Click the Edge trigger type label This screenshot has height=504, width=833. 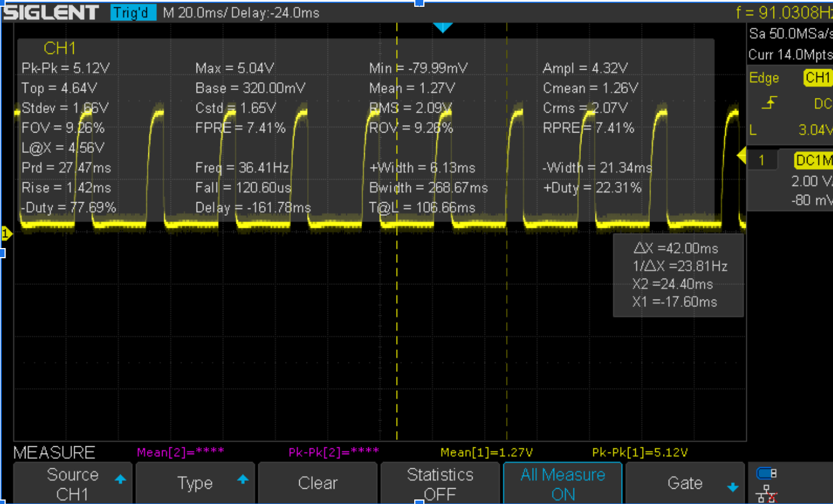point(764,78)
